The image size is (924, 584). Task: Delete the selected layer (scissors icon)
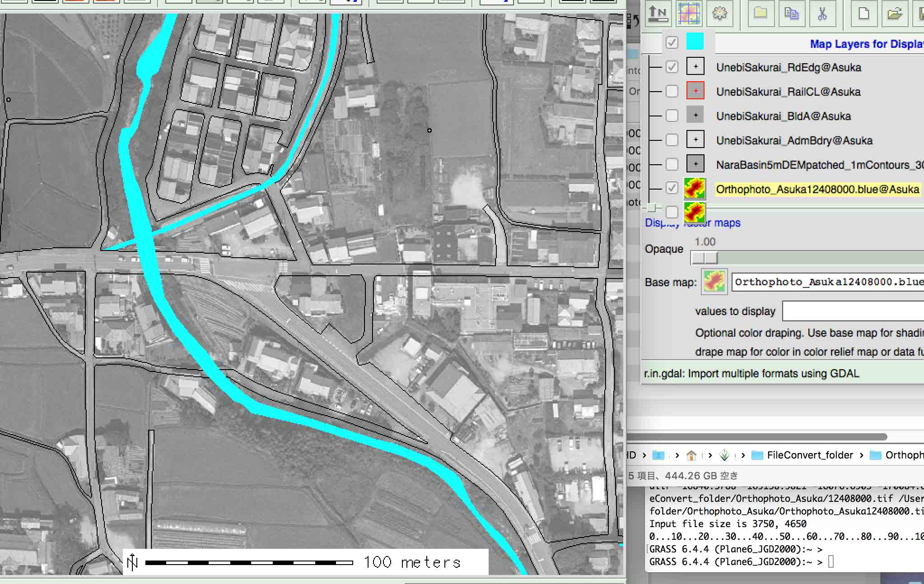822,13
